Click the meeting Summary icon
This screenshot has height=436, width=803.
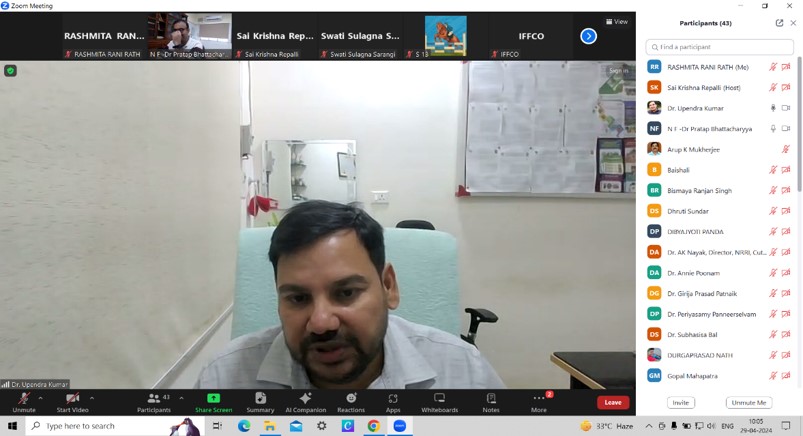[x=260, y=401]
